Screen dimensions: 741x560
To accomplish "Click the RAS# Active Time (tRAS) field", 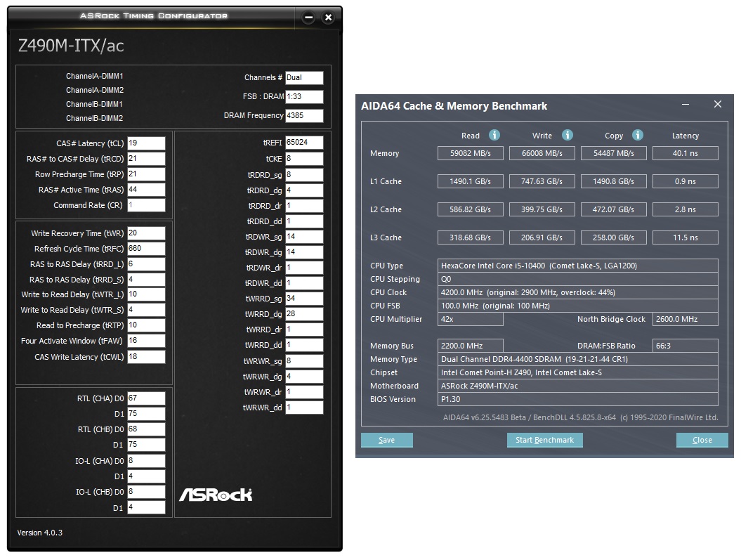I will (x=147, y=190).
